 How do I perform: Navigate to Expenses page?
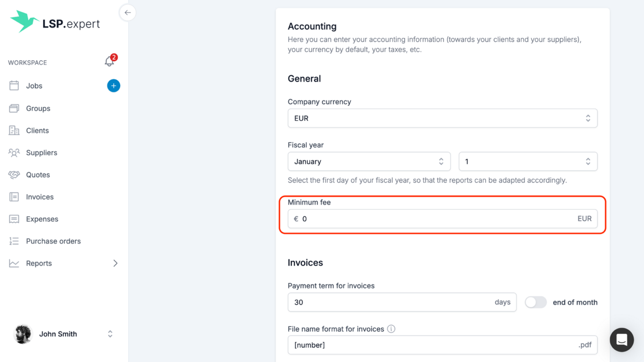tap(42, 219)
